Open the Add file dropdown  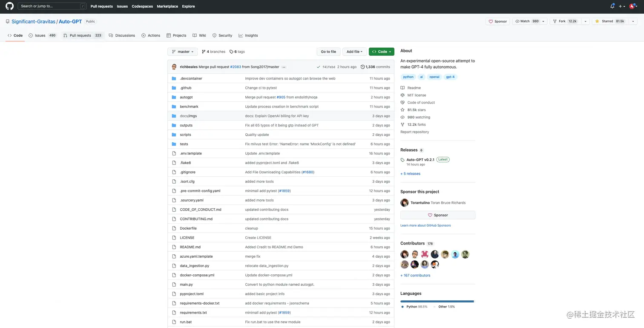354,52
